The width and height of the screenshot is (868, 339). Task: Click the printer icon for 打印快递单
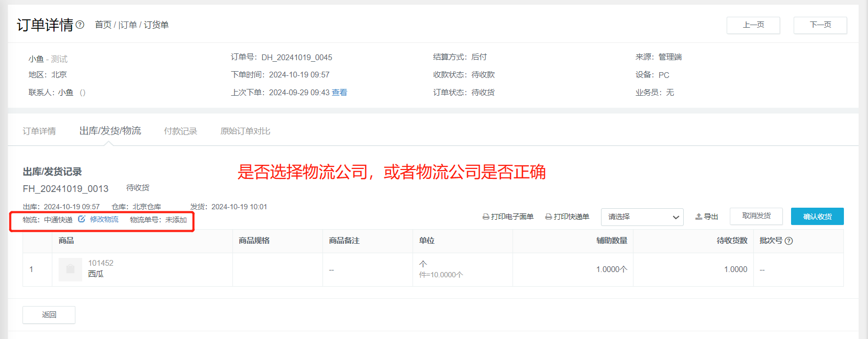point(549,217)
